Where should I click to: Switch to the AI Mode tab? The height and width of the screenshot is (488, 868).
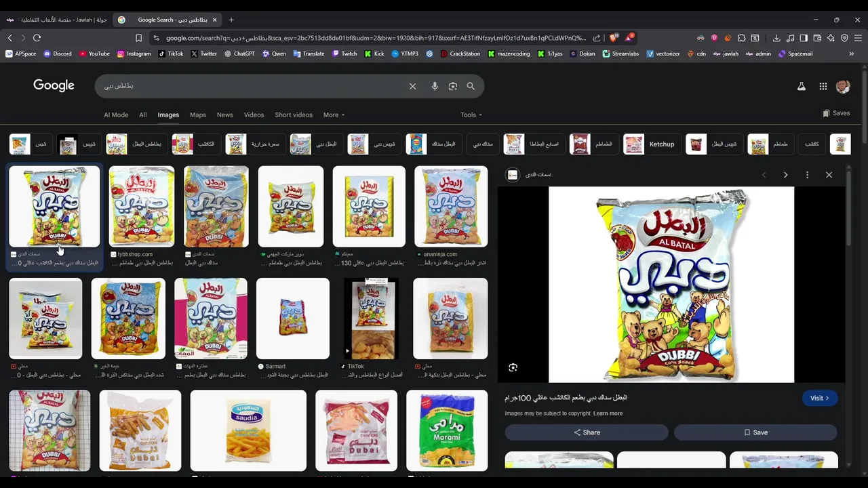(x=116, y=115)
